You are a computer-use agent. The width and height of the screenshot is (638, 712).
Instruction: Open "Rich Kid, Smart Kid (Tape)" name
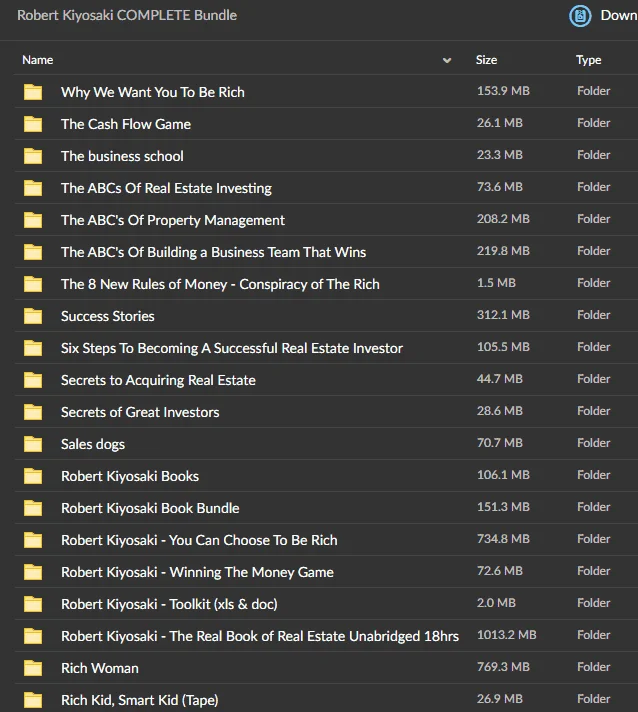(x=139, y=700)
